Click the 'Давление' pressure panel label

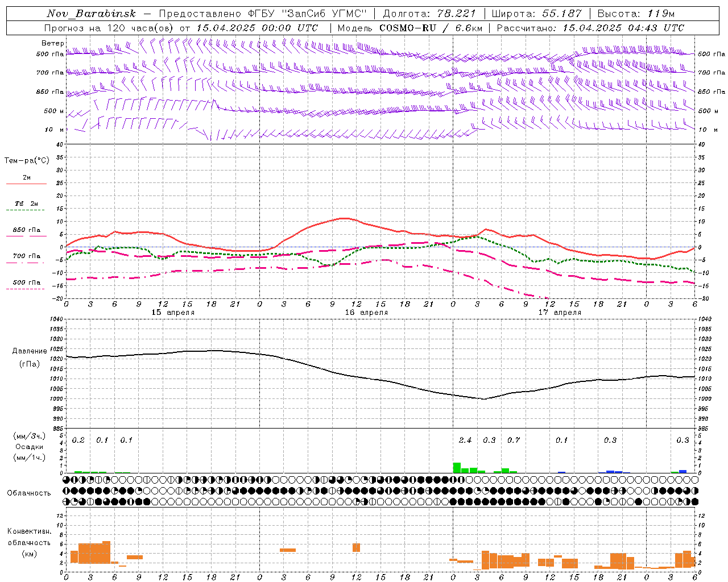tap(30, 351)
